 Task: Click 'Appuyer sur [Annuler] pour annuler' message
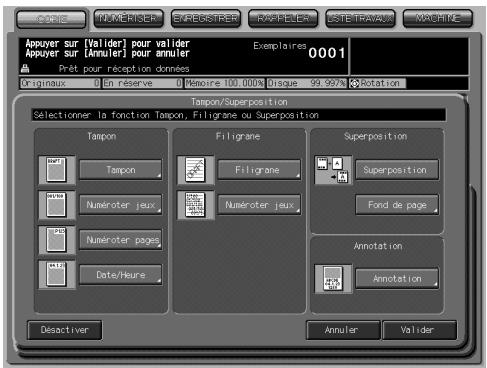click(x=107, y=53)
